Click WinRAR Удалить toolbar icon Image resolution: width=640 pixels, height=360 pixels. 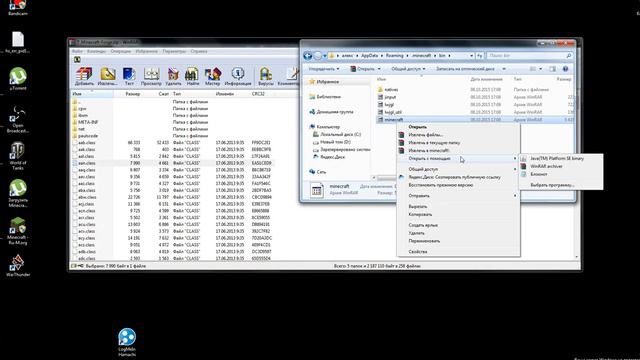coord(173,76)
